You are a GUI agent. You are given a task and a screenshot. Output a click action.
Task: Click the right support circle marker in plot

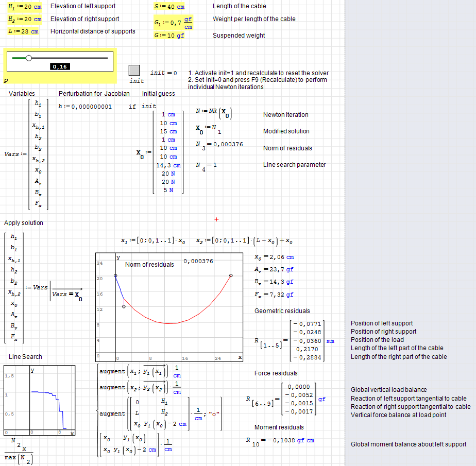tap(231, 276)
